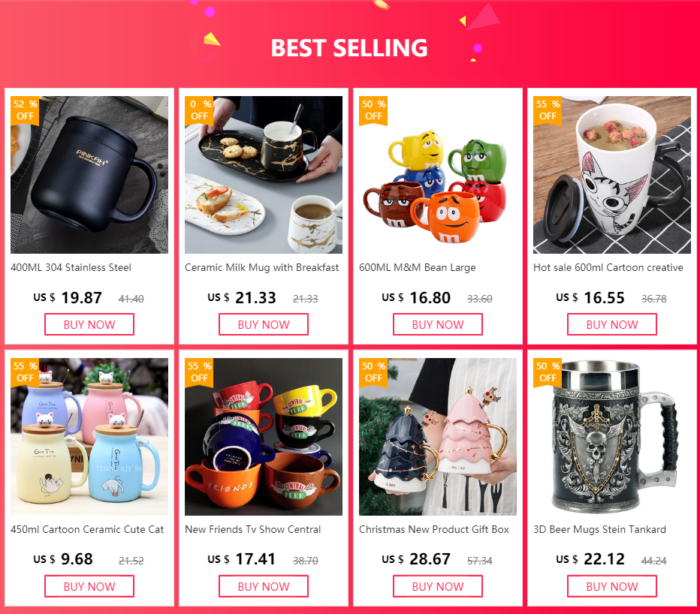Click the 50% OFF badge on M&M mugs
Viewport: 700px width, 614px height.
coord(373,110)
